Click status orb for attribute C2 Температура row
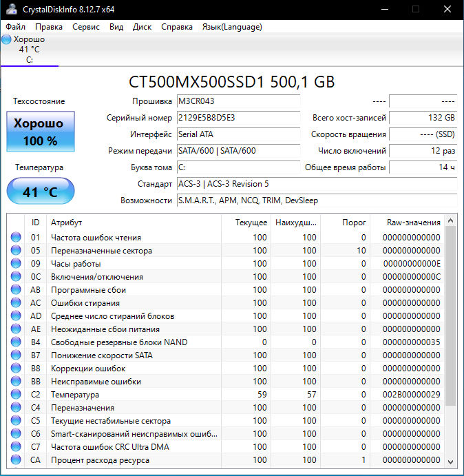The width and height of the screenshot is (464, 476). tap(16, 394)
